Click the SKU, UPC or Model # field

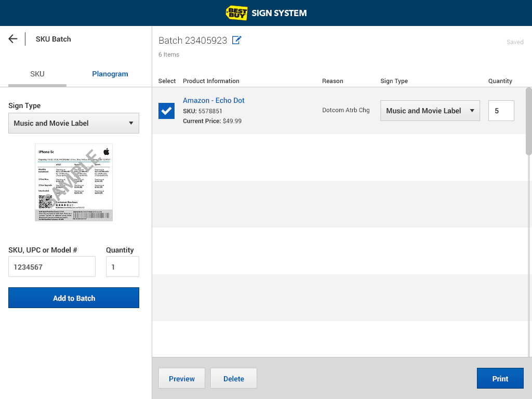[x=52, y=267]
